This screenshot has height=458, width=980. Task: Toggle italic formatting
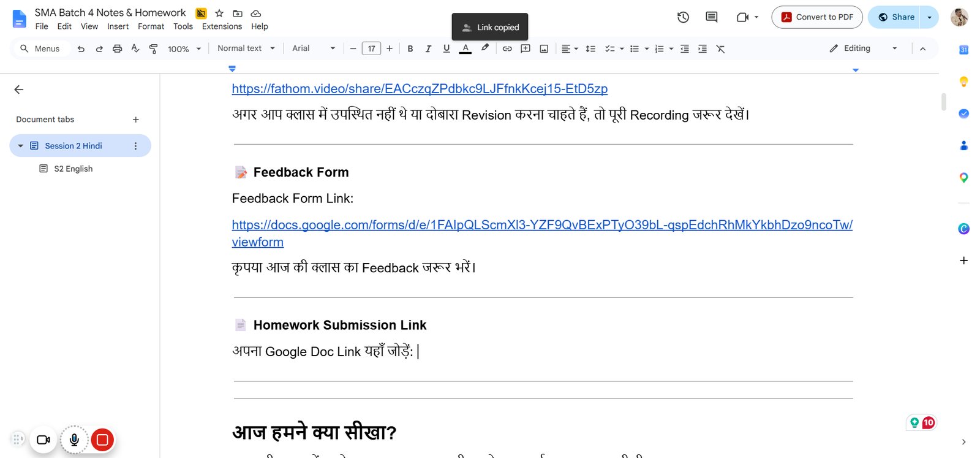[428, 48]
